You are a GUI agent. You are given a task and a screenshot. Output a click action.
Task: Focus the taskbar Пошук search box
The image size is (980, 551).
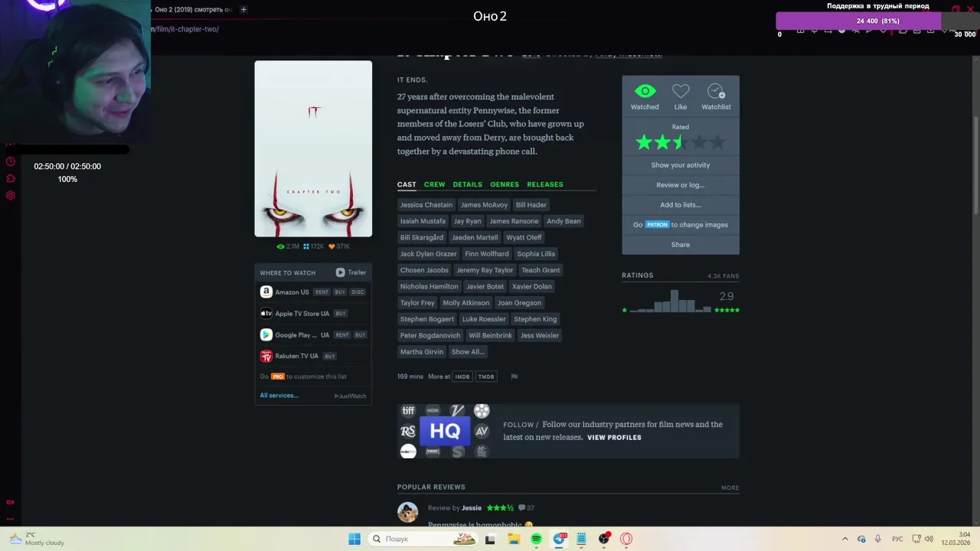[423, 539]
